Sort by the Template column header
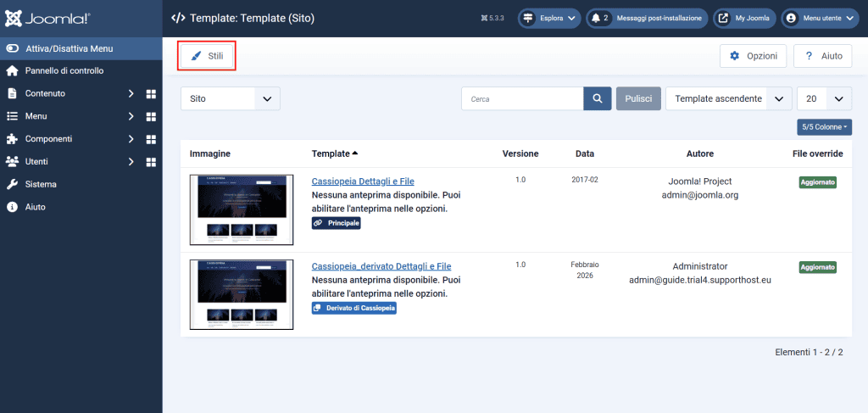This screenshot has width=868, height=413. (x=334, y=153)
